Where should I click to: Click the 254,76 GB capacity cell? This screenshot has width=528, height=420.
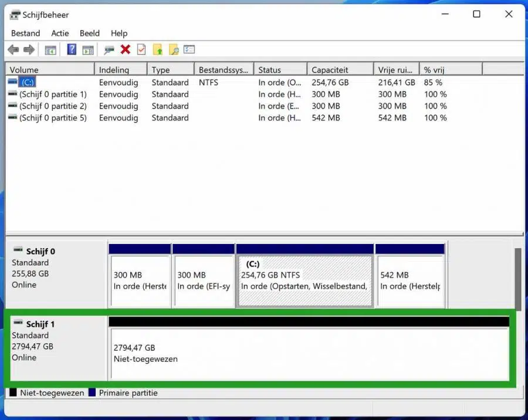330,82
